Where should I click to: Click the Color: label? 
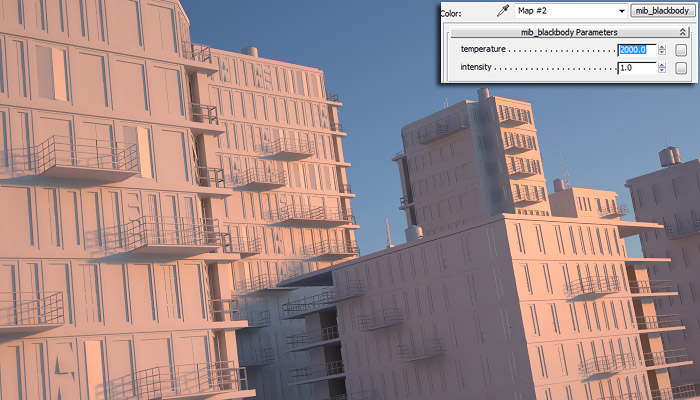click(x=452, y=12)
